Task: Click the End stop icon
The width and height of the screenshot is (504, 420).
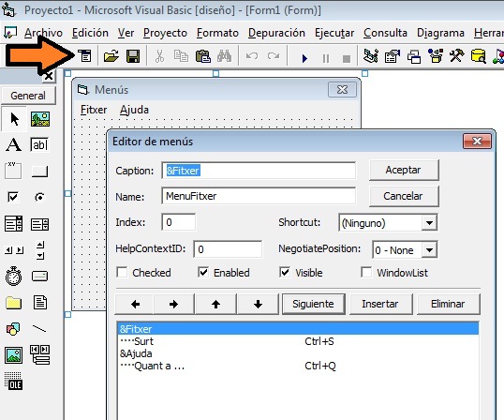Action: 347,59
